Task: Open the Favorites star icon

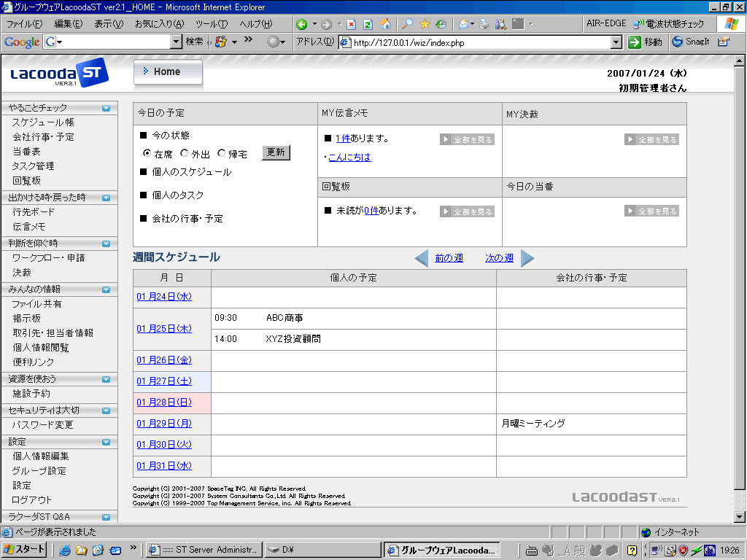Action: tap(425, 24)
